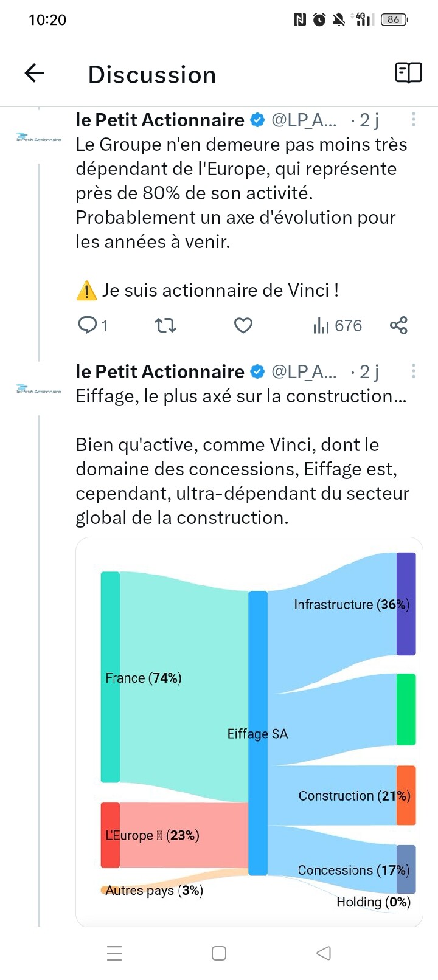The width and height of the screenshot is (438, 980).
Task: View analytics showing 676 views
Action: click(x=338, y=325)
